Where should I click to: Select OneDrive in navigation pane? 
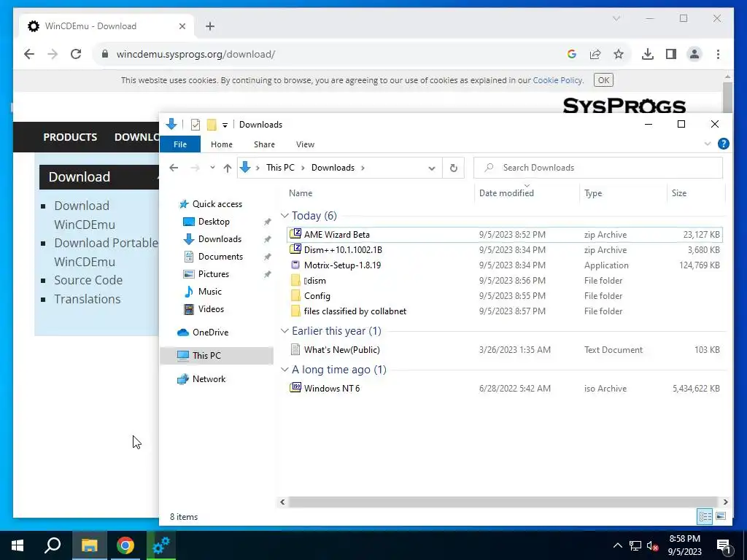pyautogui.click(x=210, y=332)
